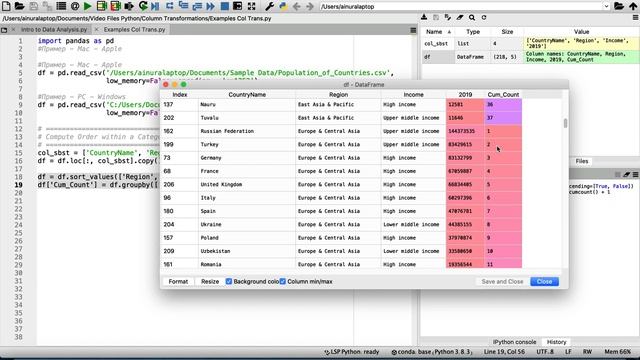Screen dimensions: 640x360
Task: Re-run the last script icon
Action: (143, 6)
